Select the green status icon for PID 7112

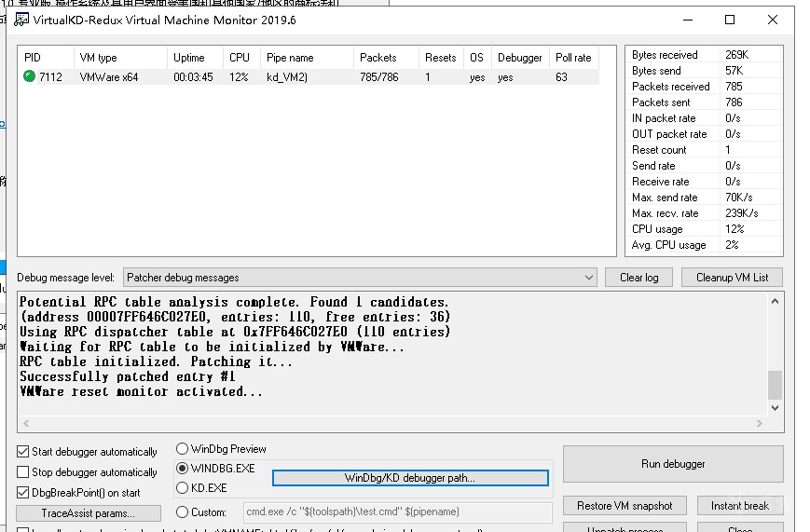pyautogui.click(x=30, y=76)
